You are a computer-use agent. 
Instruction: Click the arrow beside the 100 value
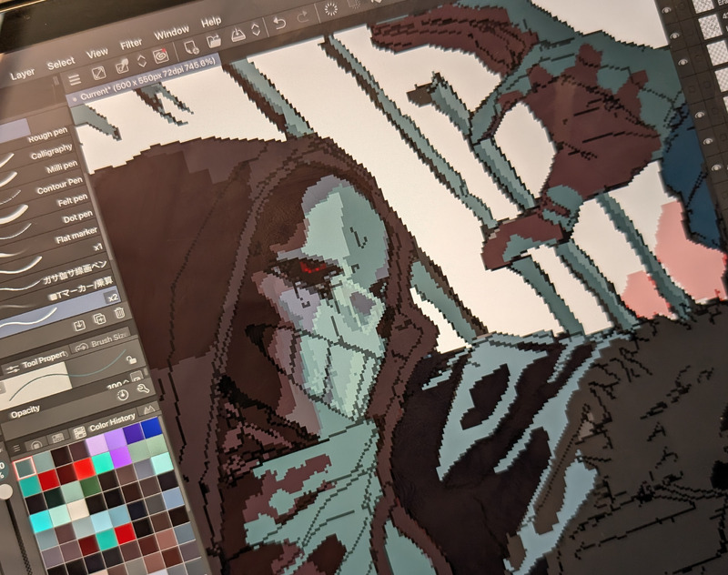126,383
